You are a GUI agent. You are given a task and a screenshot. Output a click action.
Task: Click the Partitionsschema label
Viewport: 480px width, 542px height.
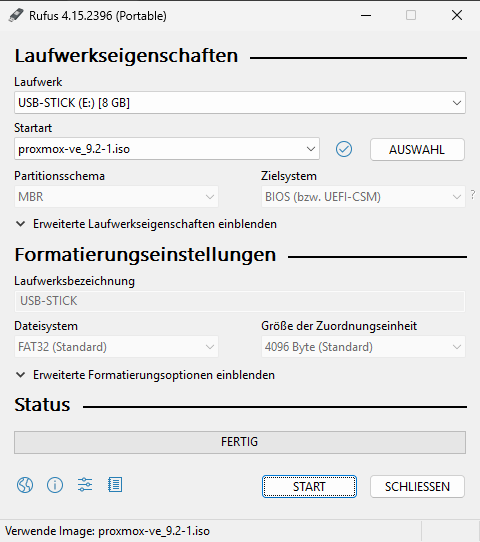click(59, 176)
